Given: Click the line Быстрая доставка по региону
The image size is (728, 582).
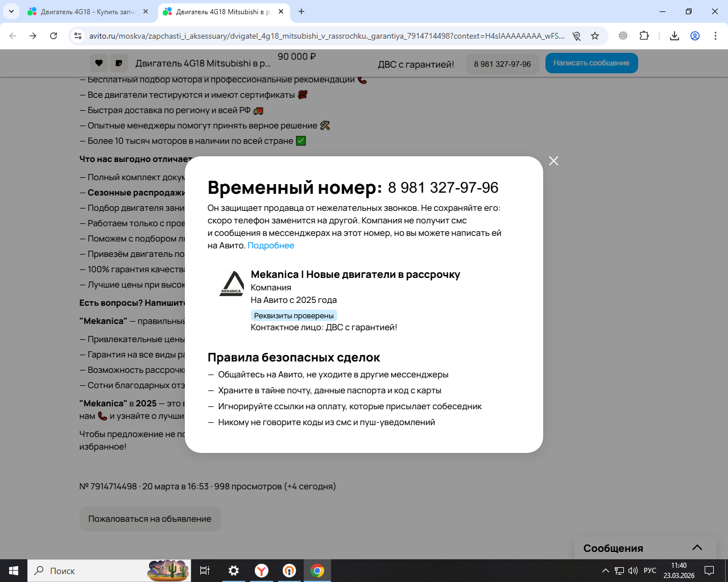Looking at the screenshot, I should [x=171, y=110].
